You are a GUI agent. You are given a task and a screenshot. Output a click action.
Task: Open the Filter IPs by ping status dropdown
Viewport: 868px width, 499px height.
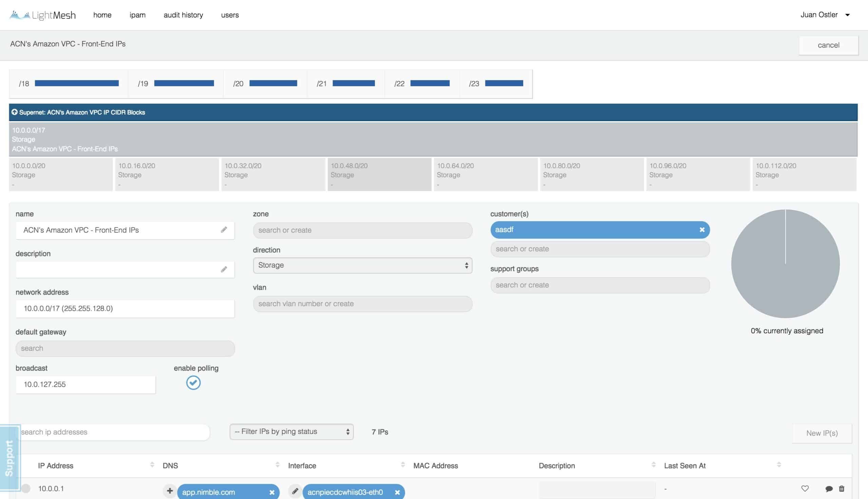292,432
